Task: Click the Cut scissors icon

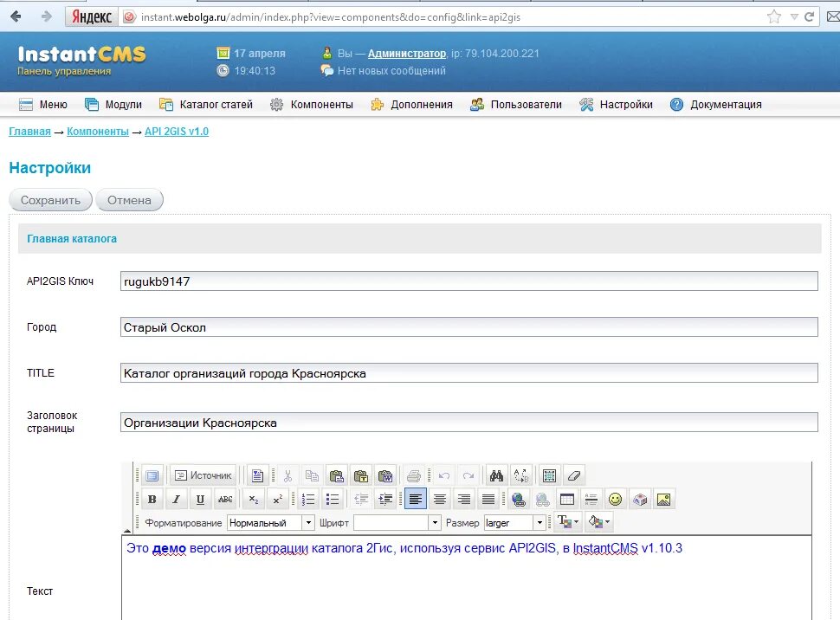Action: (x=288, y=475)
